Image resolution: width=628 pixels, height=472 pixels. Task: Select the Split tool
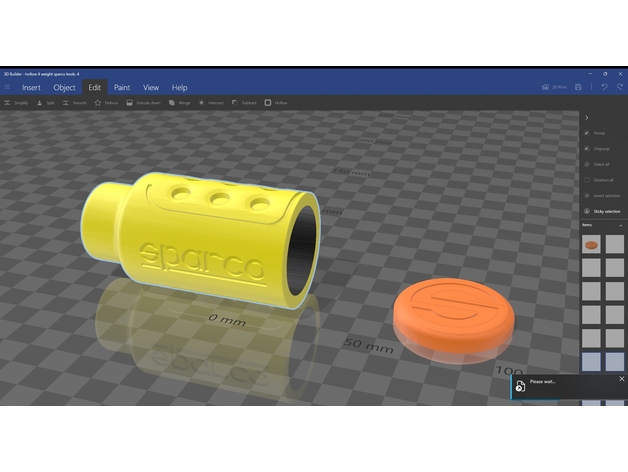(x=40, y=103)
